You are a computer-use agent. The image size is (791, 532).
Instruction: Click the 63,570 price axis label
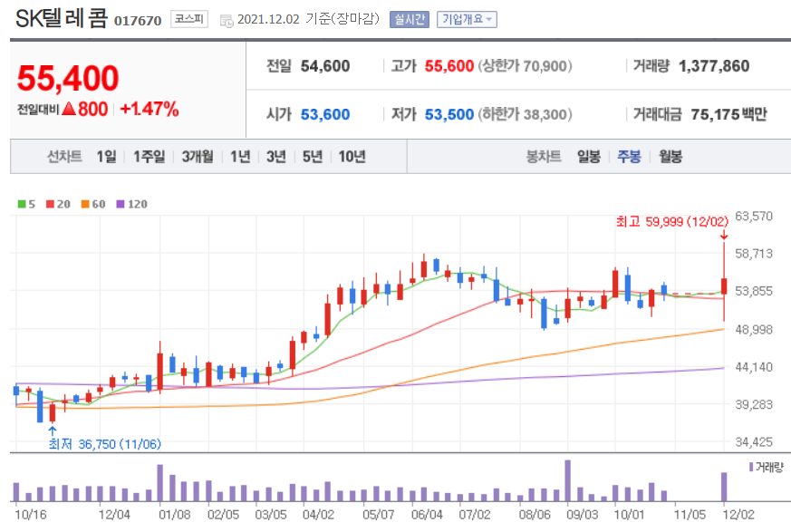pyautogui.click(x=754, y=217)
